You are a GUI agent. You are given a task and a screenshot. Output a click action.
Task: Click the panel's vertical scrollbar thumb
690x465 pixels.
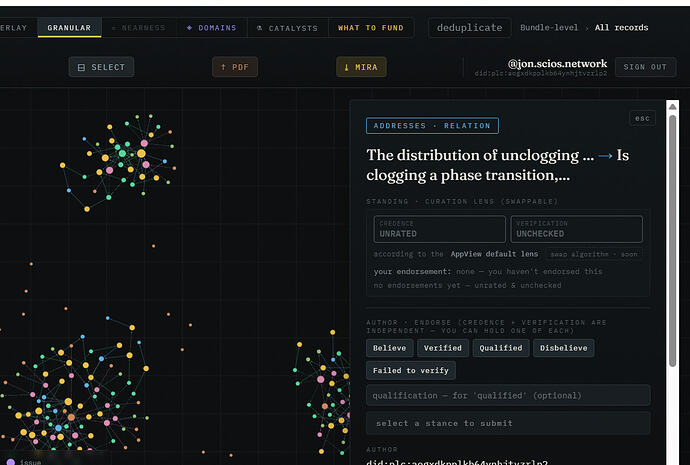(672, 241)
